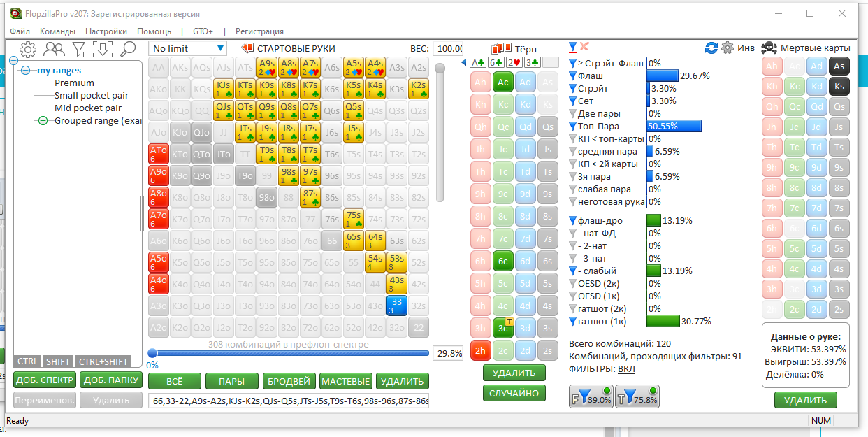868x437 pixels.
Task: Click the magnifying glass search icon
Action: (x=127, y=49)
